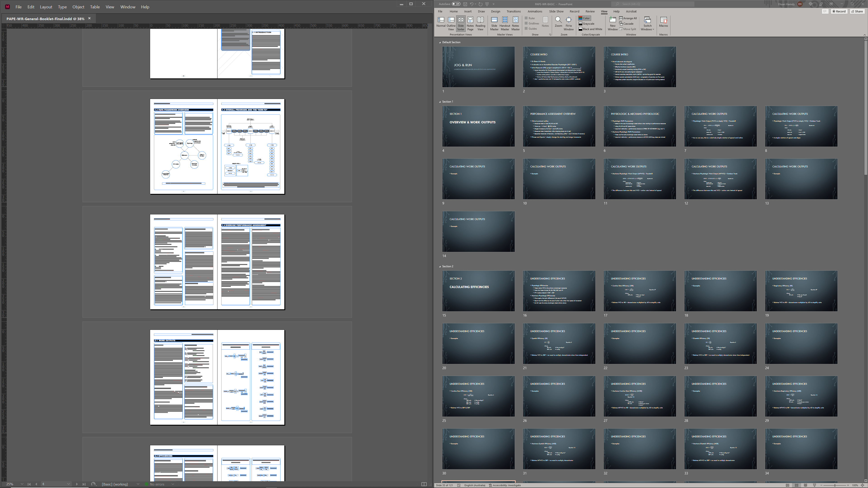The height and width of the screenshot is (488, 868).
Task: Open the [Basic] (working) preflight profile dropdown
Action: [x=138, y=484]
